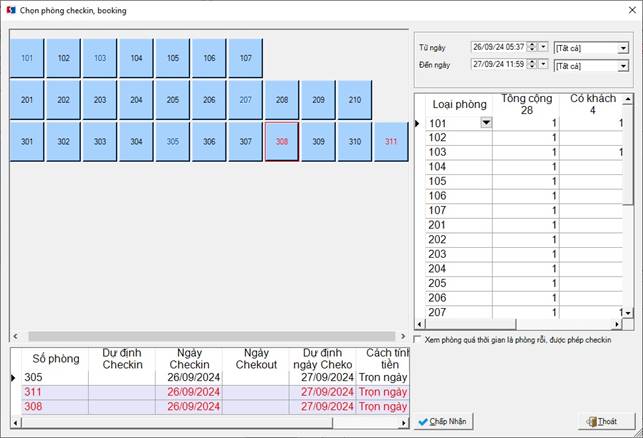Select row 102 in the Loại phòng table
Image resolution: width=643 pixels, height=438 pixels.
coord(524,137)
